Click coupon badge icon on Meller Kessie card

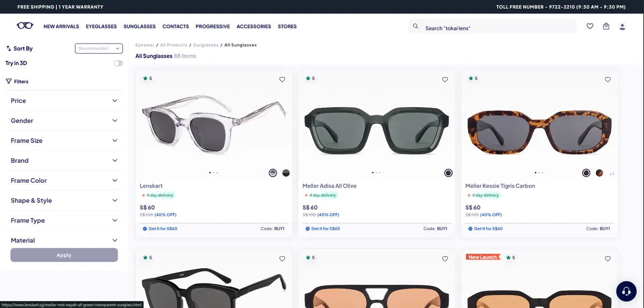(x=470, y=228)
